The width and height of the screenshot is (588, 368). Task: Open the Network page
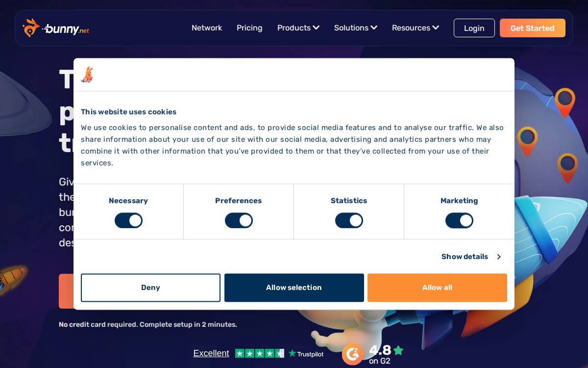coord(207,28)
